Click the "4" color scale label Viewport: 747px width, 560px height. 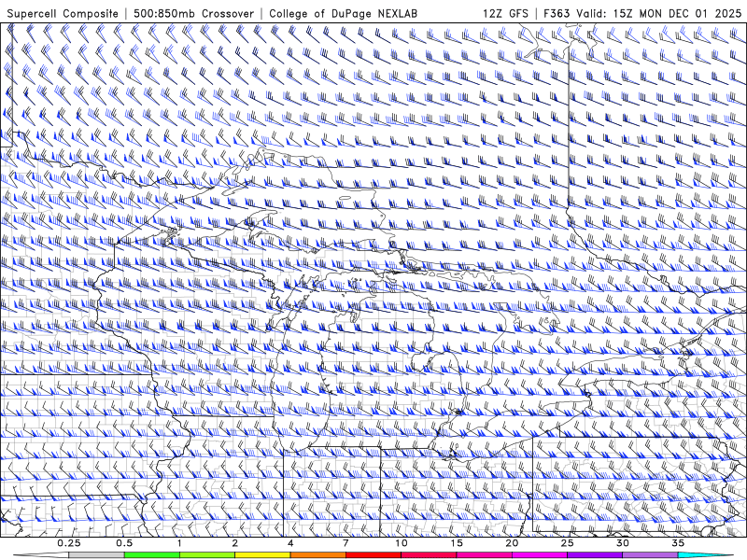290,543
